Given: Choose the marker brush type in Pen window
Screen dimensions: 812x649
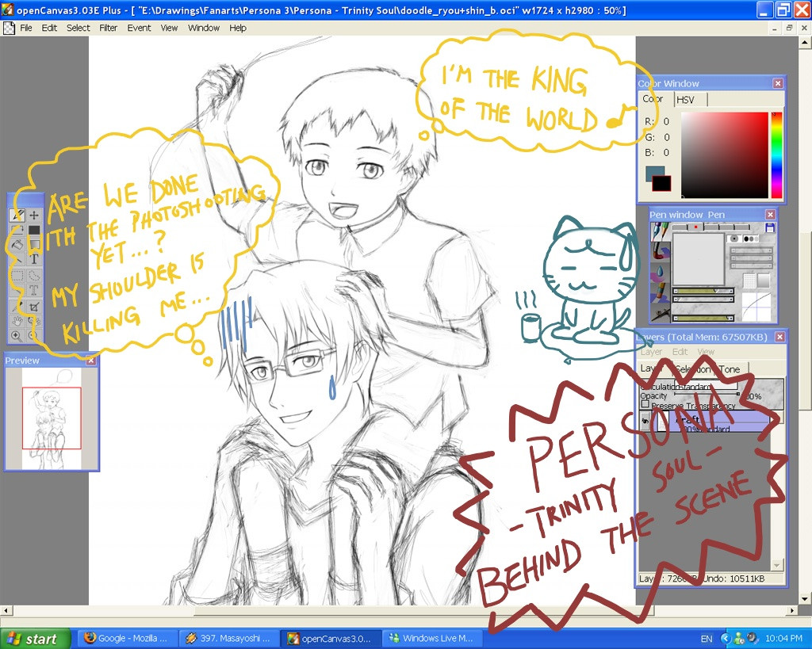Looking at the screenshot, I should (x=659, y=292).
